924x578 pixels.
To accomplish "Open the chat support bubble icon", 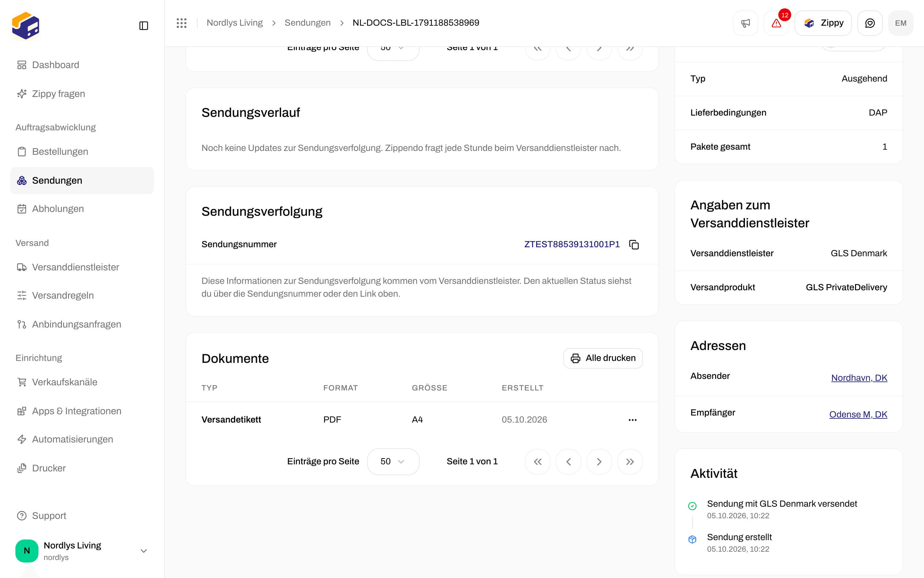I will [x=870, y=23].
